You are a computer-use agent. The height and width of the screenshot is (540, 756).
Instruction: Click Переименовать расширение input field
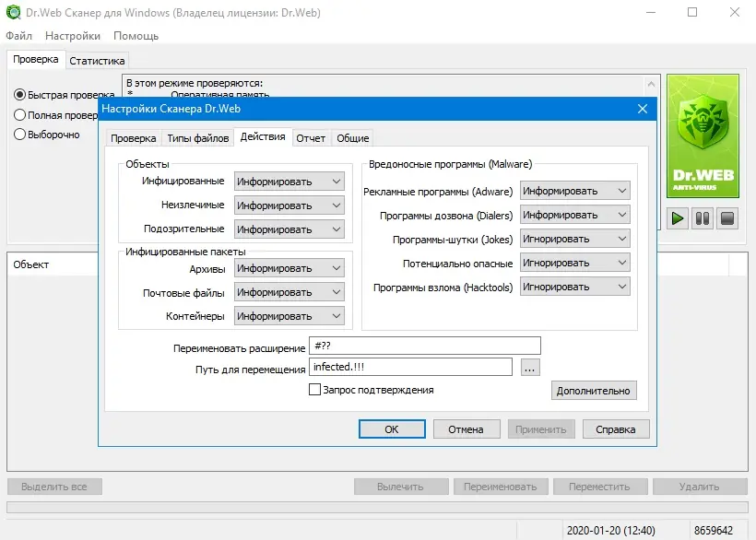pyautogui.click(x=425, y=346)
